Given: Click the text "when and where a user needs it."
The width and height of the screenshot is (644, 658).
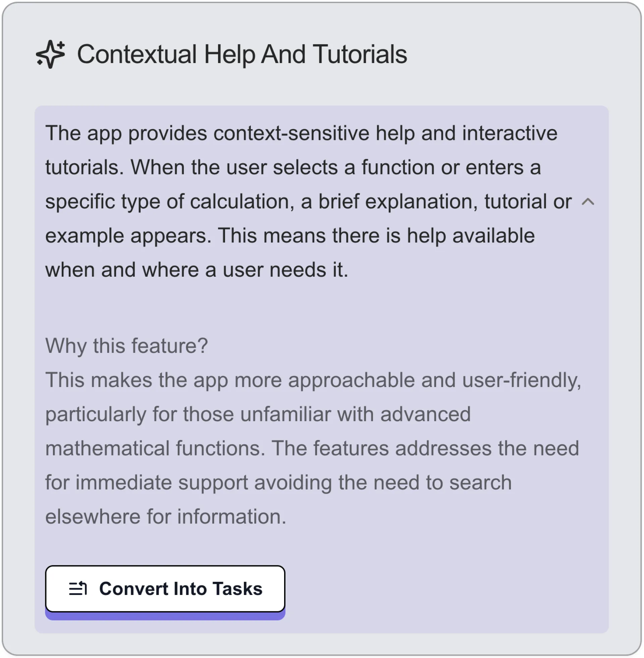Looking at the screenshot, I should pos(197,270).
